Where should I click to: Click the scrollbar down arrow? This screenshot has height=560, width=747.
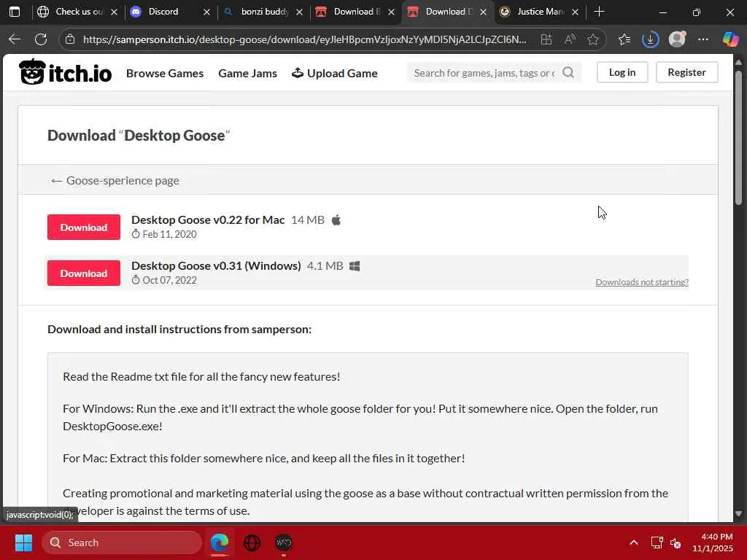(x=738, y=514)
